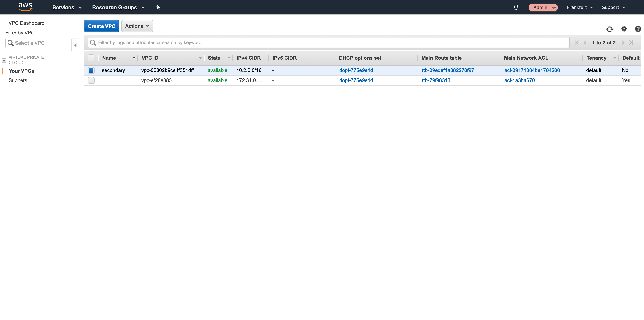Go to previous page of results
Image resolution: width=644 pixels, height=320 pixels.
point(585,43)
